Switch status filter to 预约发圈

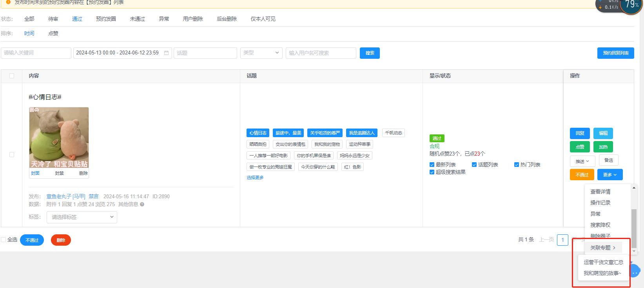coord(106,19)
